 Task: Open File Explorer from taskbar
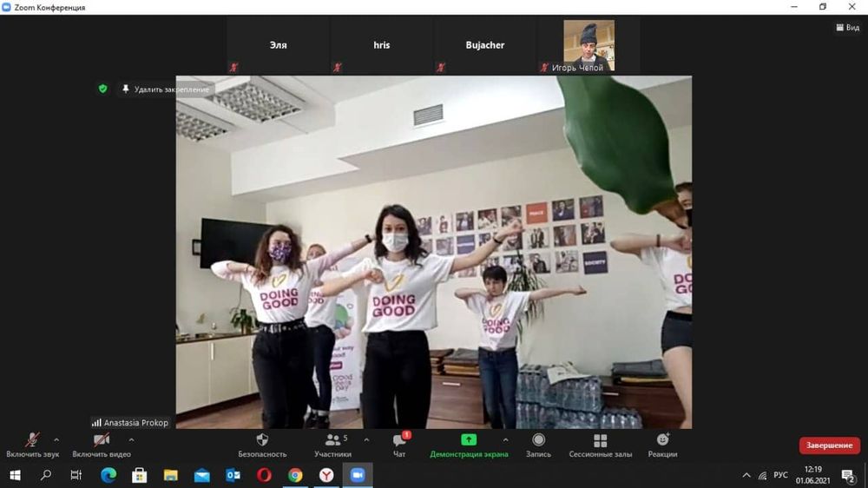tap(170, 475)
